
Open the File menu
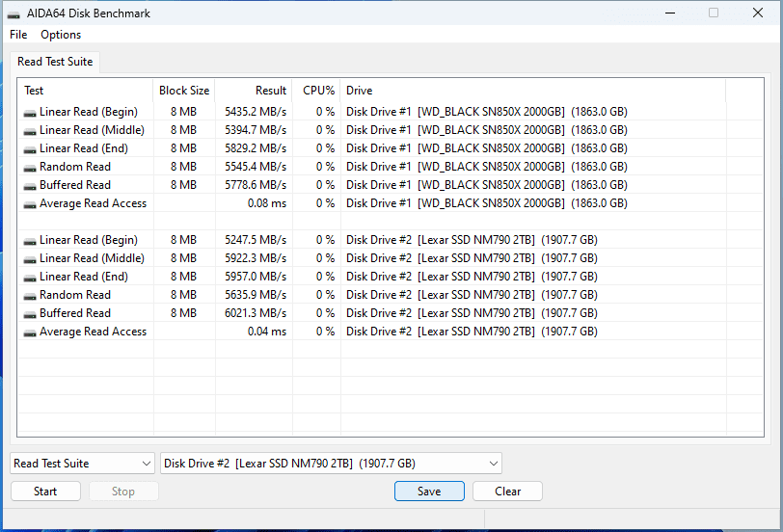point(18,35)
